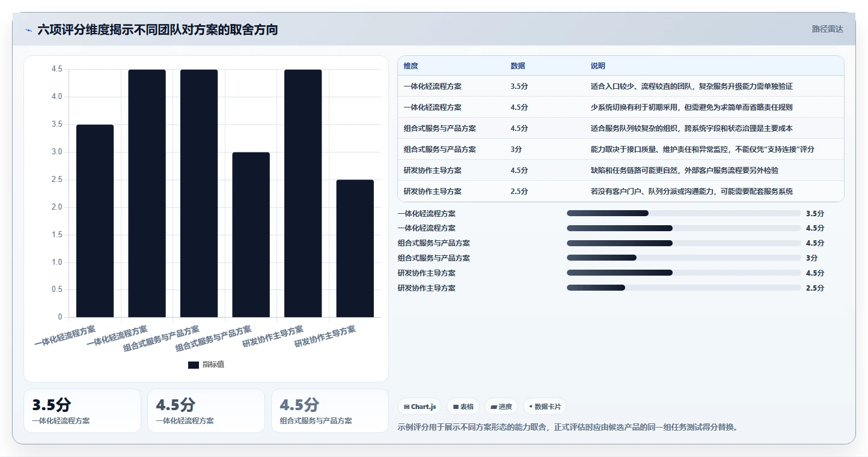
Task: Click progress bar for 组合式服务与产品方案 at 4.5分
Action: (684, 243)
